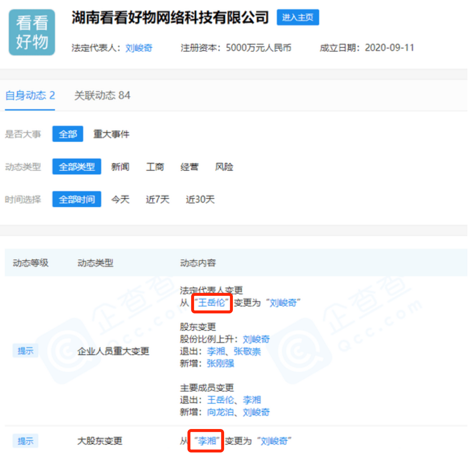Open 李湘 link under 主要成员变更 退出

coord(252,400)
